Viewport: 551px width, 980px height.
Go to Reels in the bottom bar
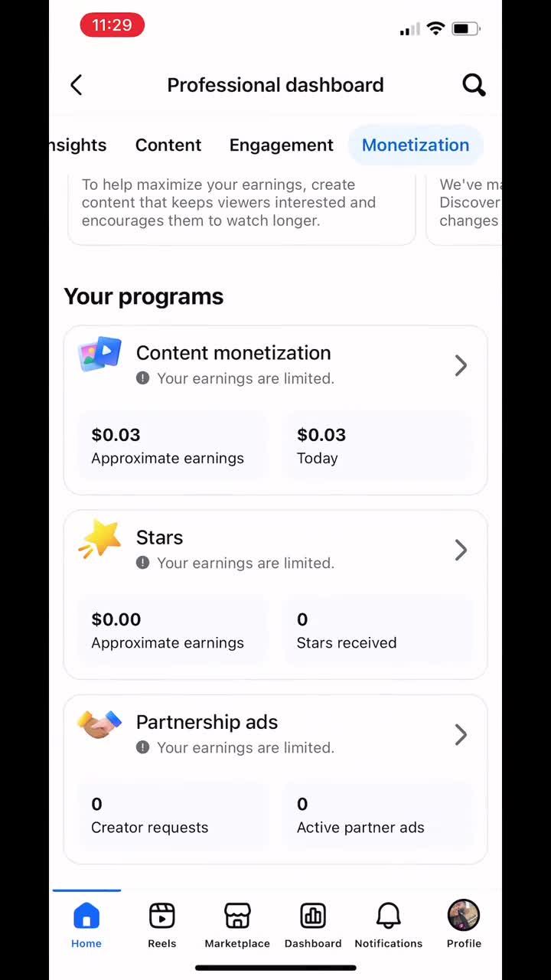(162, 916)
